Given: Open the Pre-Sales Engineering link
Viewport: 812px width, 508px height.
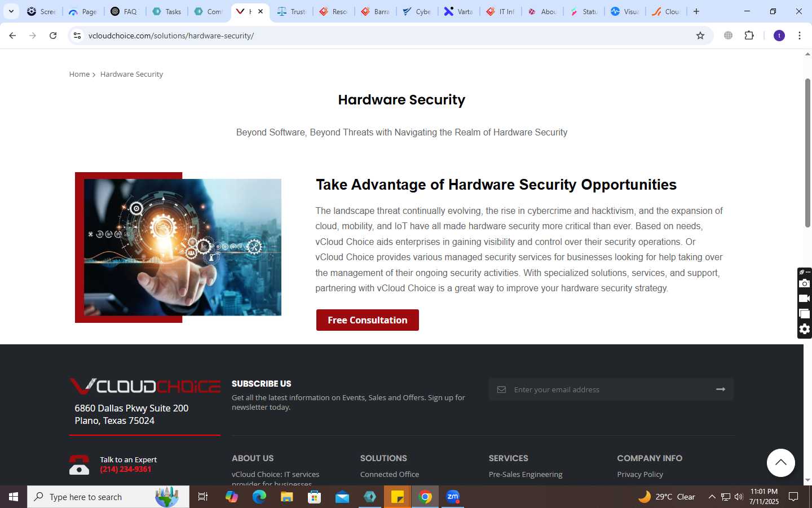Looking at the screenshot, I should [526, 474].
